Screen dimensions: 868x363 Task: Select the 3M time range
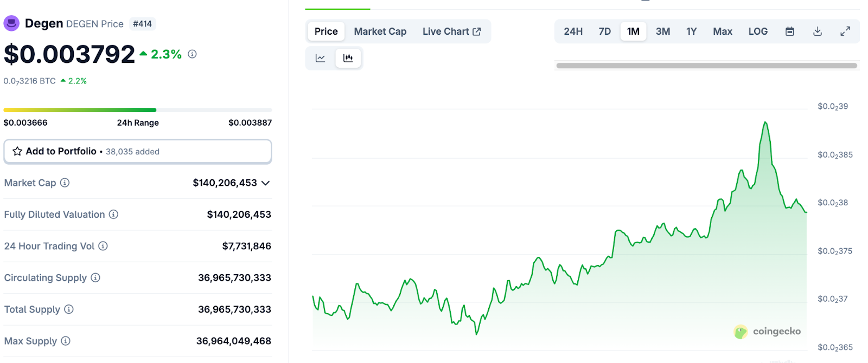click(x=663, y=31)
